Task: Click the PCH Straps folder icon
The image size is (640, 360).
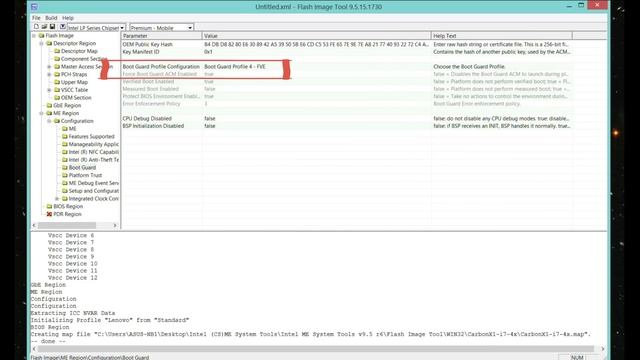Action: 57,74
